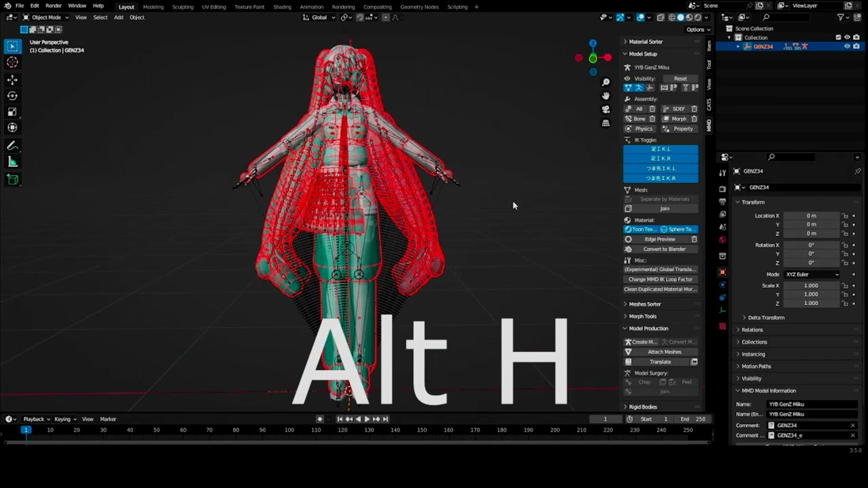868x488 pixels.
Task: Toggle mesh visibility icon under Visibility
Action: point(628,88)
